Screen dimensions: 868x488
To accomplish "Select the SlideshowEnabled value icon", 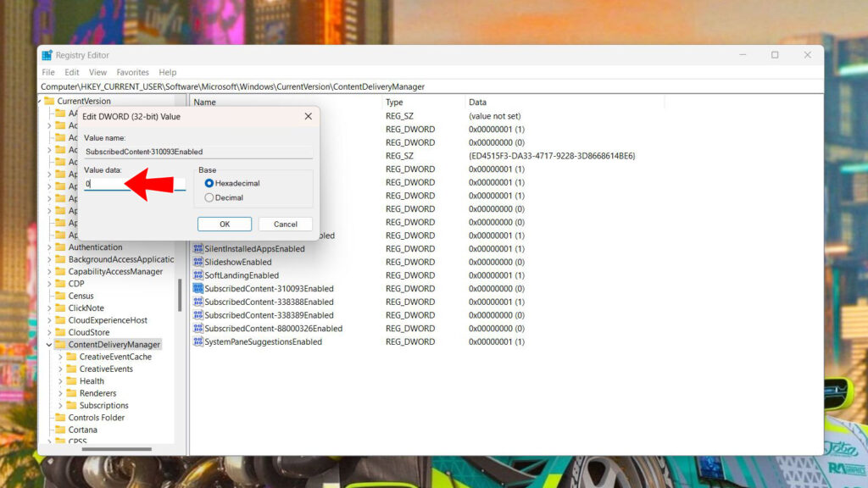I will pos(198,262).
